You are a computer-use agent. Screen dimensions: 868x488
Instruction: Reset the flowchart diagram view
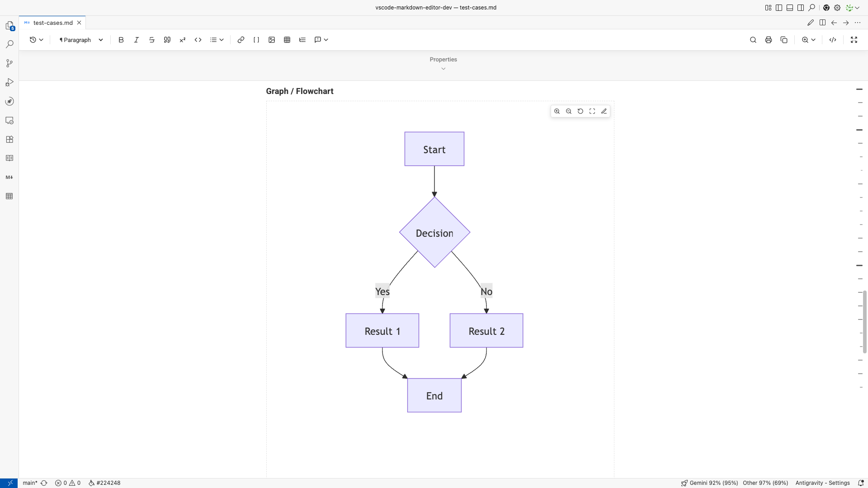pyautogui.click(x=580, y=111)
